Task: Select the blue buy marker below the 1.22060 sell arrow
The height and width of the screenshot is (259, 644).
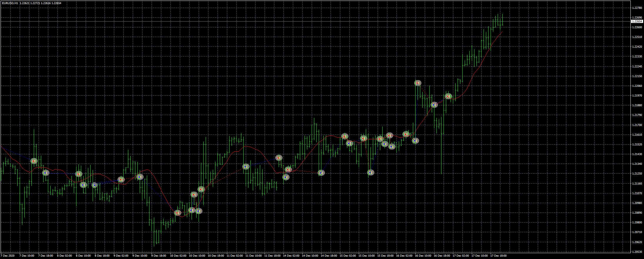Action: [x=415, y=141]
